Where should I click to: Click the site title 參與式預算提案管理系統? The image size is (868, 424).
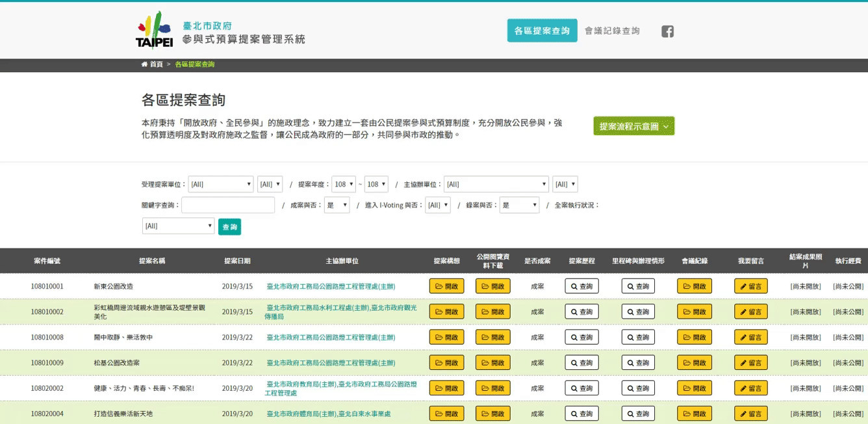tap(244, 39)
